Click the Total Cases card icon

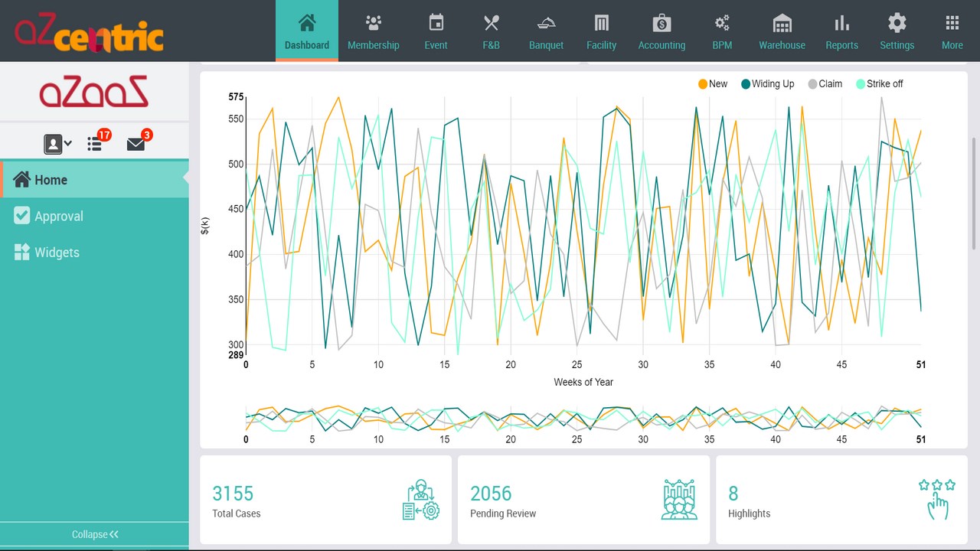click(420, 500)
